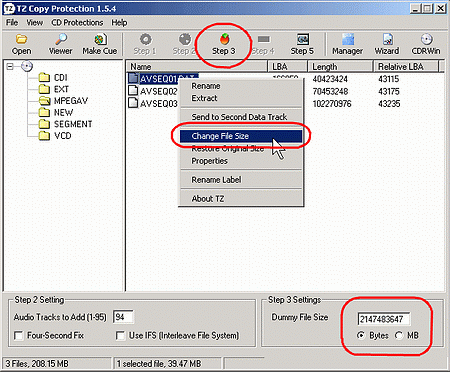Sort by the Relative LBA column header

(x=406, y=67)
